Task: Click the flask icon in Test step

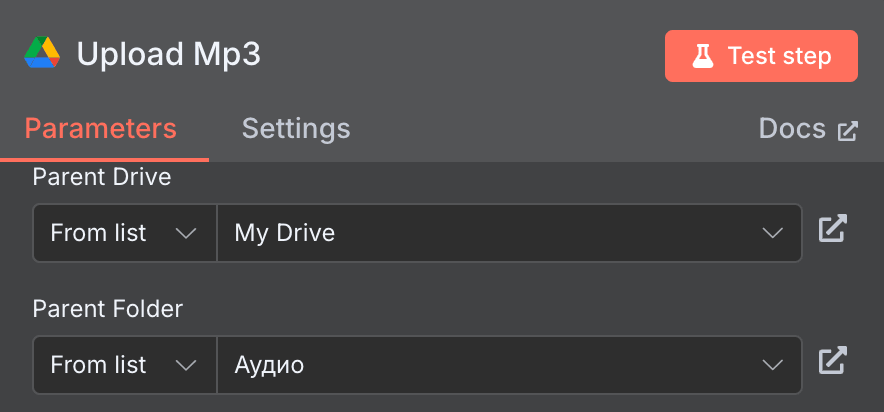Action: (703, 56)
